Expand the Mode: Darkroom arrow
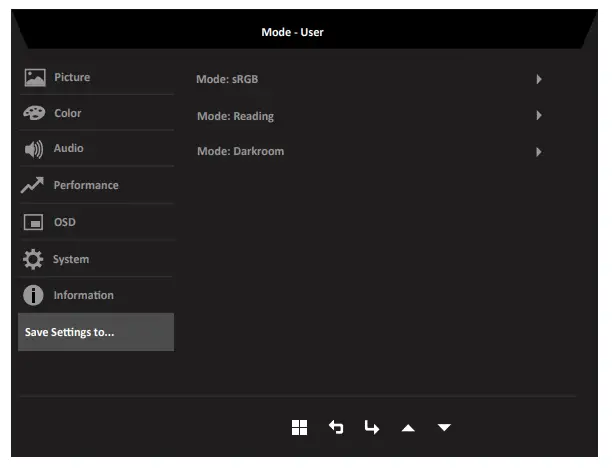This screenshot has width=615, height=470. [539, 152]
